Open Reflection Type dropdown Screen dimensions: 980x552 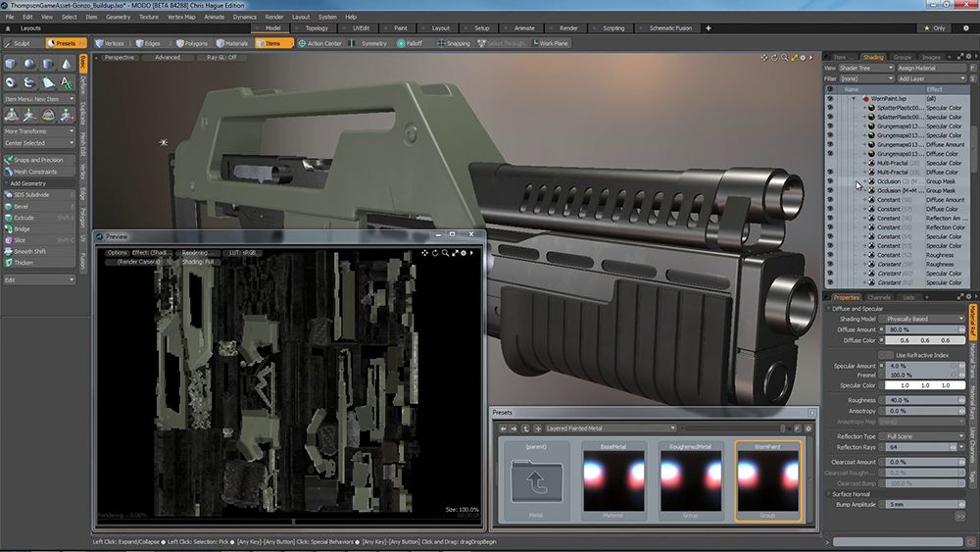click(922, 436)
